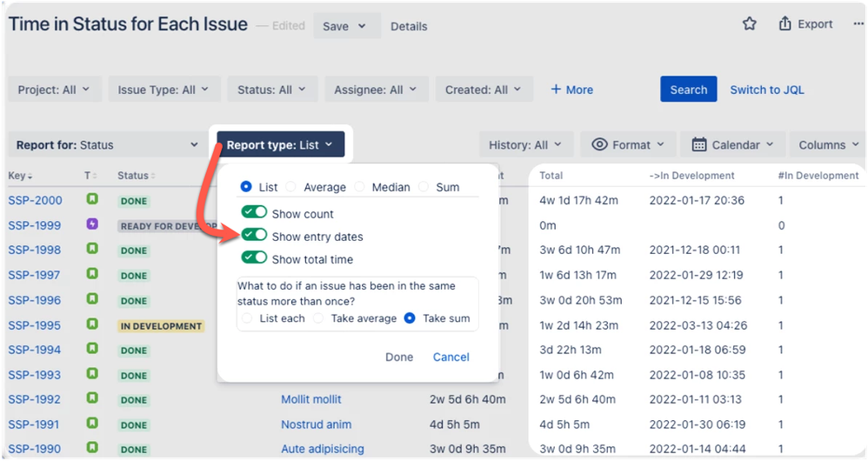This screenshot has width=868, height=461.
Task: Open the Assignee: All filter dropdown
Action: (x=377, y=90)
